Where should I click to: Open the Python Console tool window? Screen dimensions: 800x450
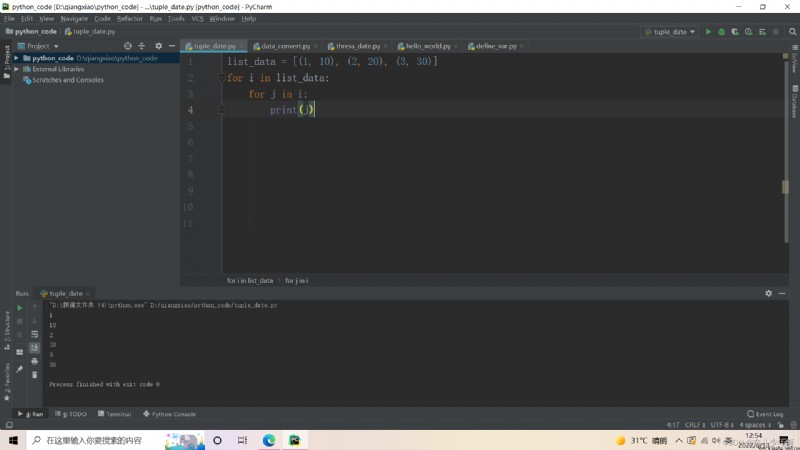[x=169, y=414]
